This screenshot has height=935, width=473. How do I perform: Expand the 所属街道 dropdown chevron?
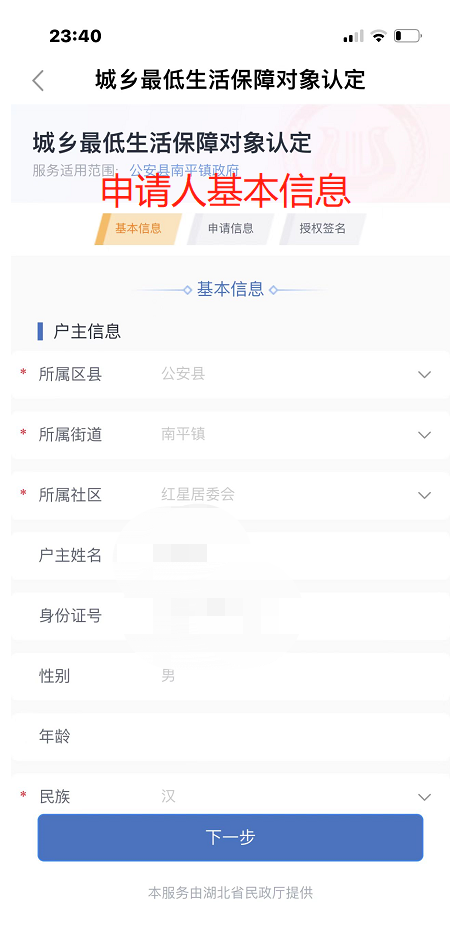(424, 435)
